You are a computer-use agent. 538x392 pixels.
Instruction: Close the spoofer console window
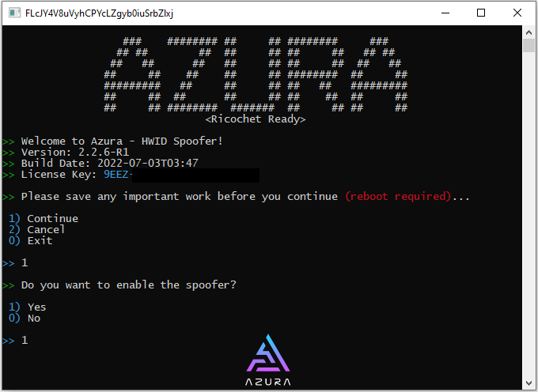pyautogui.click(x=517, y=13)
